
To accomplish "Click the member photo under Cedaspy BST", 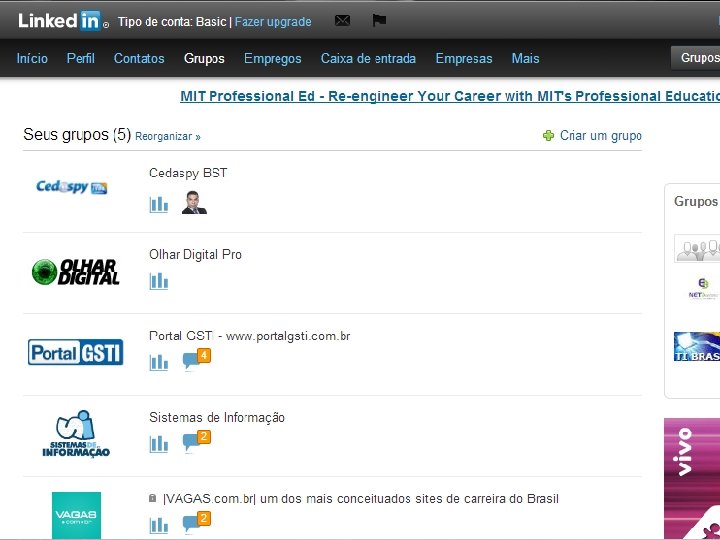I will click(194, 202).
